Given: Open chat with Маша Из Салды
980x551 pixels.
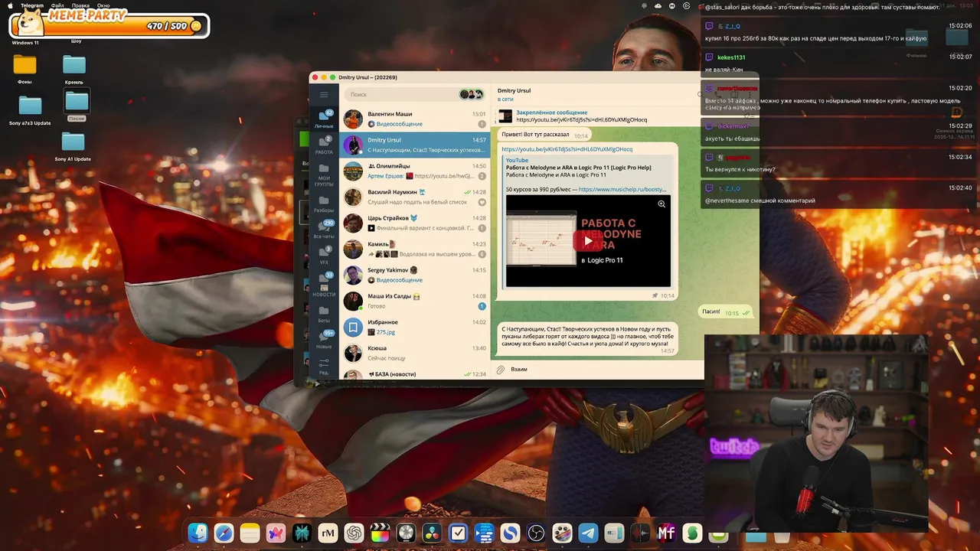Looking at the screenshot, I should [415, 301].
